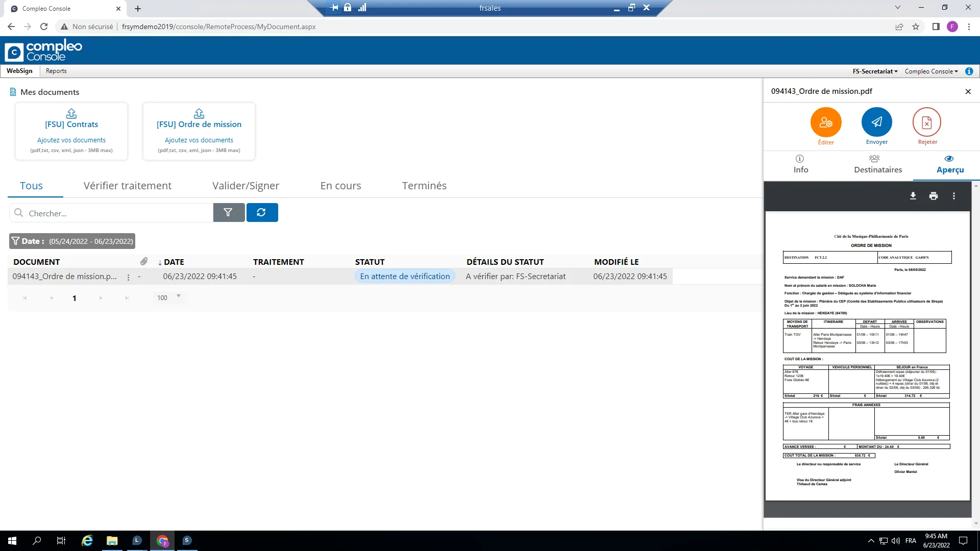Image resolution: width=980 pixels, height=551 pixels.
Task: Click the last page arrow
Action: tap(127, 298)
